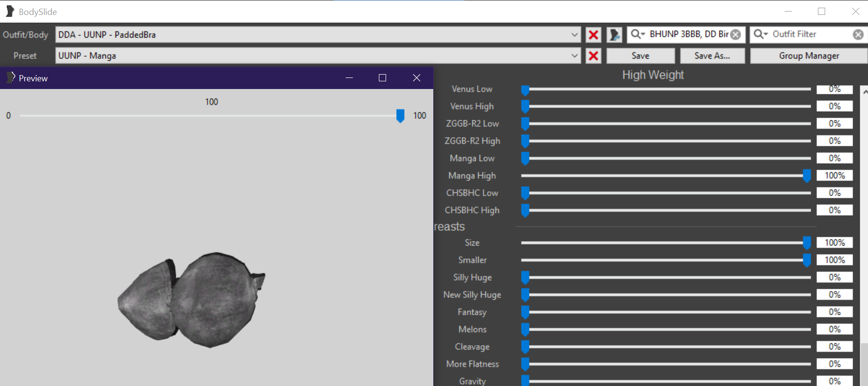The width and height of the screenshot is (868, 386).
Task: Click the Preview weight slider handle
Action: click(x=400, y=116)
